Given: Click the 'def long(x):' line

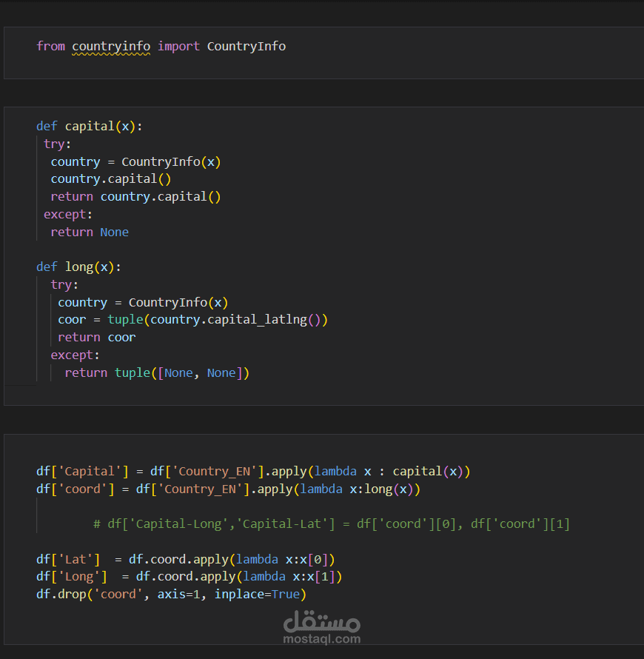Looking at the screenshot, I should (x=78, y=267).
